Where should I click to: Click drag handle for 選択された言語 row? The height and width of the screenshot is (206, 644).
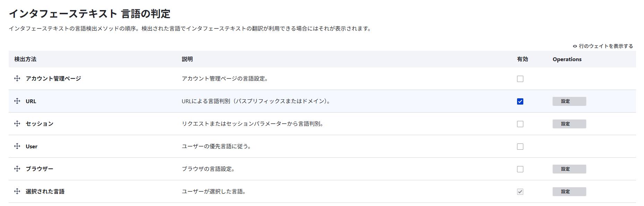point(17,191)
